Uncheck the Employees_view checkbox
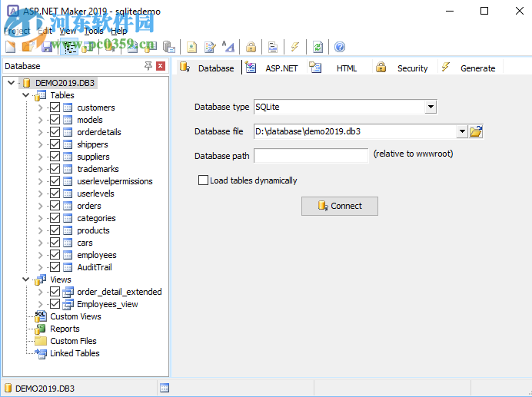 pos(55,304)
